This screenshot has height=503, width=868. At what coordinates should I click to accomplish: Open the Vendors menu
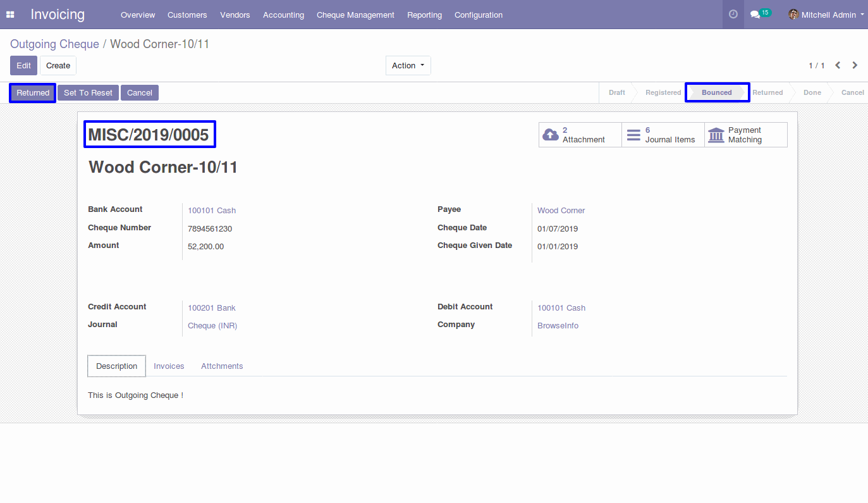pyautogui.click(x=235, y=15)
